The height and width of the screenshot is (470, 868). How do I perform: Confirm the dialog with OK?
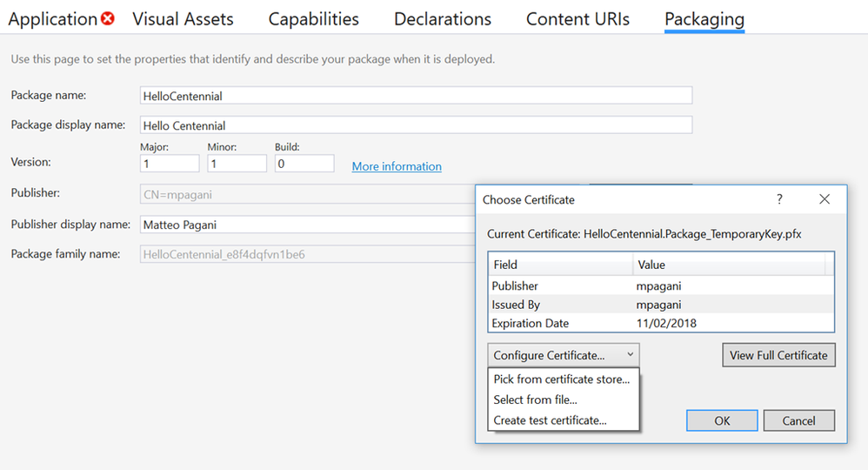722,420
